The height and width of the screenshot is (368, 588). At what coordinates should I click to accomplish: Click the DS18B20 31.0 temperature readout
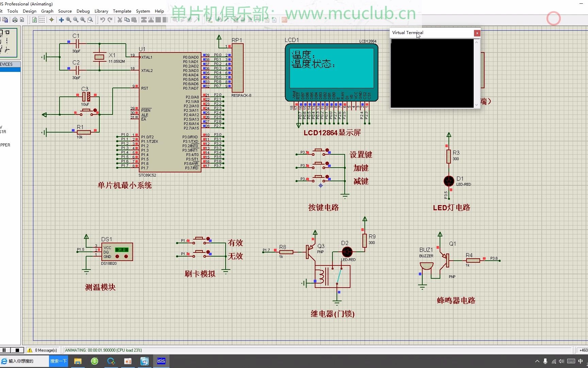(x=121, y=250)
